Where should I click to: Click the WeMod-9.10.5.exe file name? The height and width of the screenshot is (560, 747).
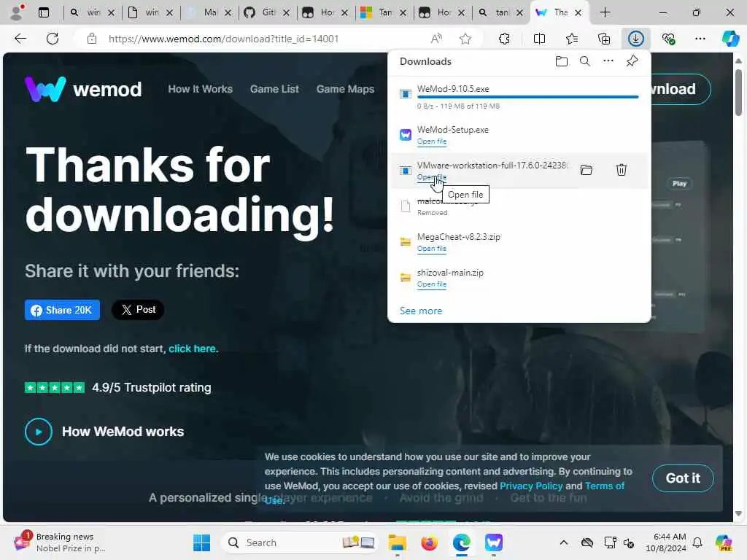point(452,89)
